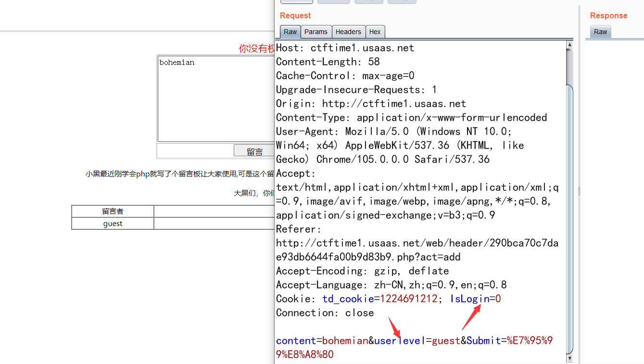Click the 大黑们 paragraph text
The image size is (644, 364).
click(x=254, y=193)
